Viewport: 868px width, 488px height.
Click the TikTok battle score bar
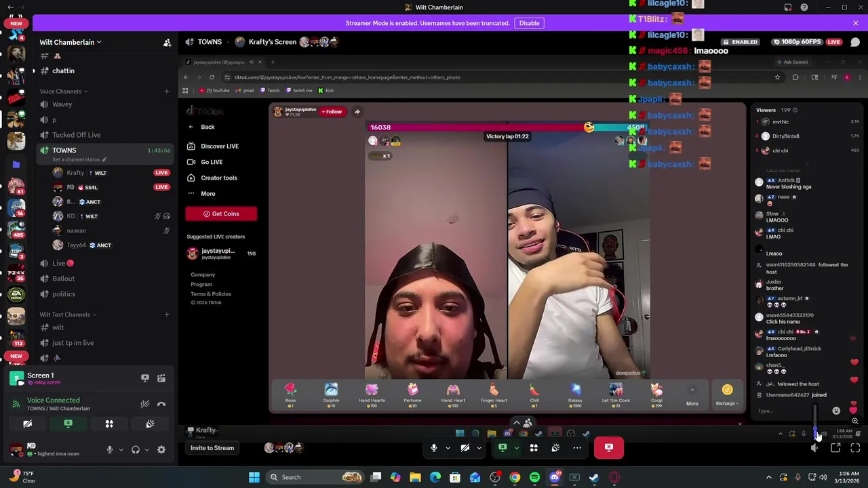pyautogui.click(x=507, y=127)
